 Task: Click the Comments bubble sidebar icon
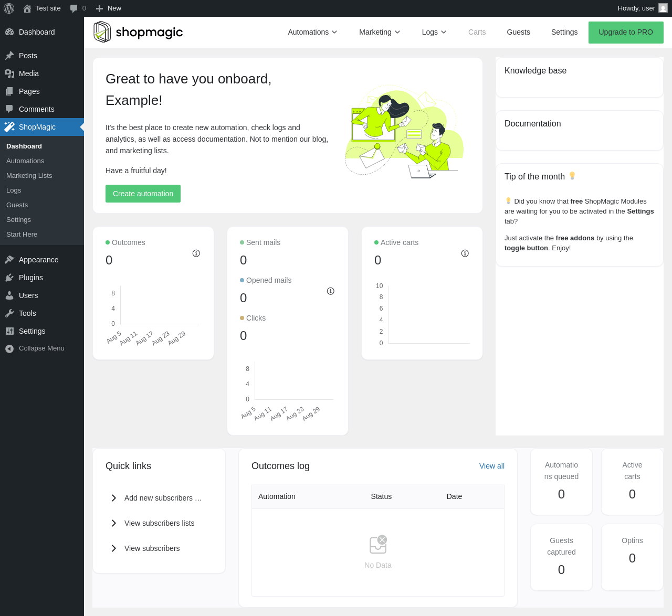9,109
